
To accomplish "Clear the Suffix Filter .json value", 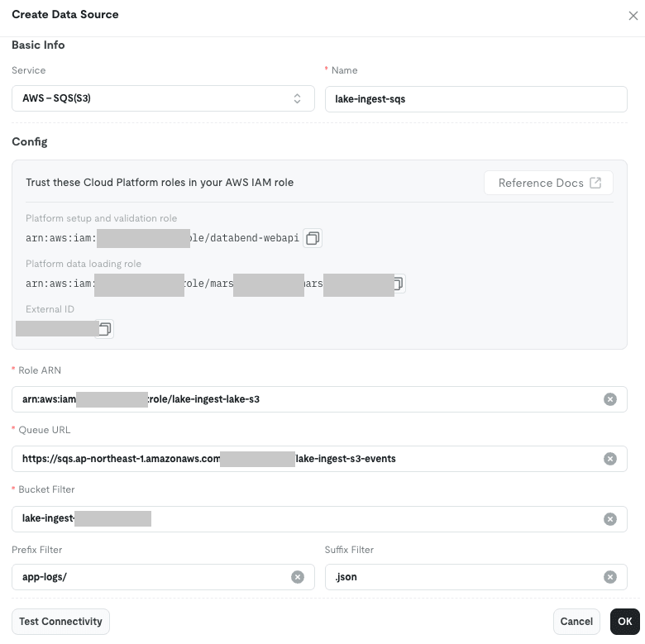I will [x=610, y=577].
